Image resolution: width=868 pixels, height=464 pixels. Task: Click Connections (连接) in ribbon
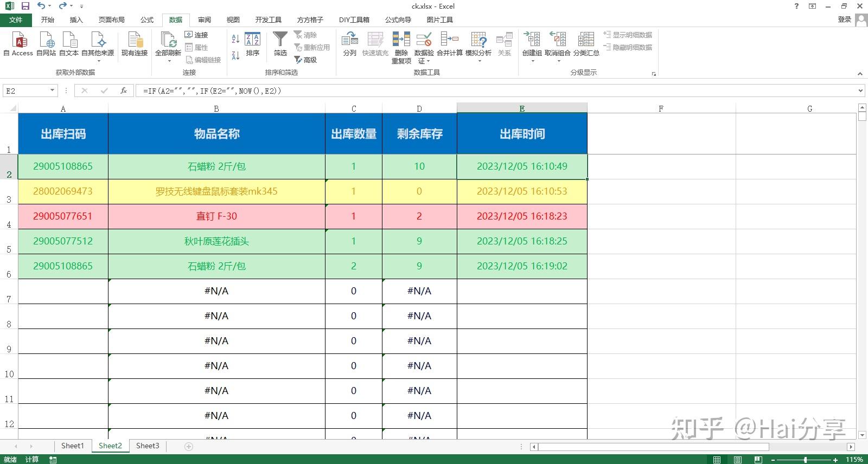(x=196, y=35)
